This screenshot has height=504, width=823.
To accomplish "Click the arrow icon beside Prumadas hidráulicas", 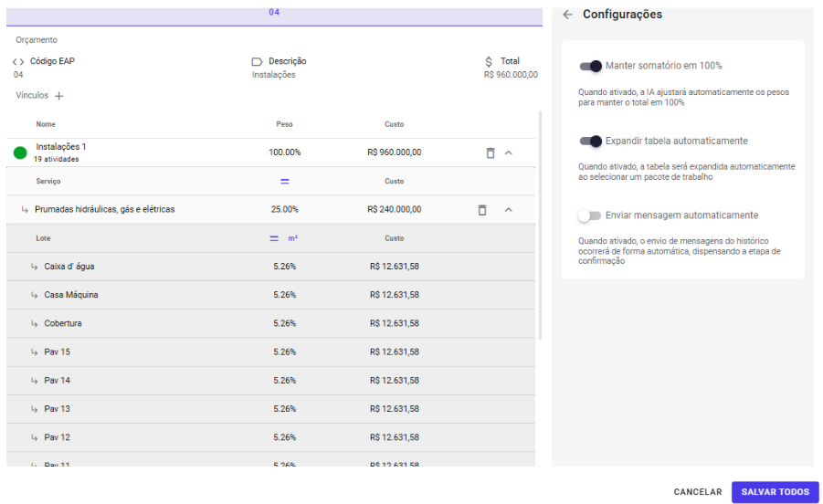I will [x=25, y=210].
